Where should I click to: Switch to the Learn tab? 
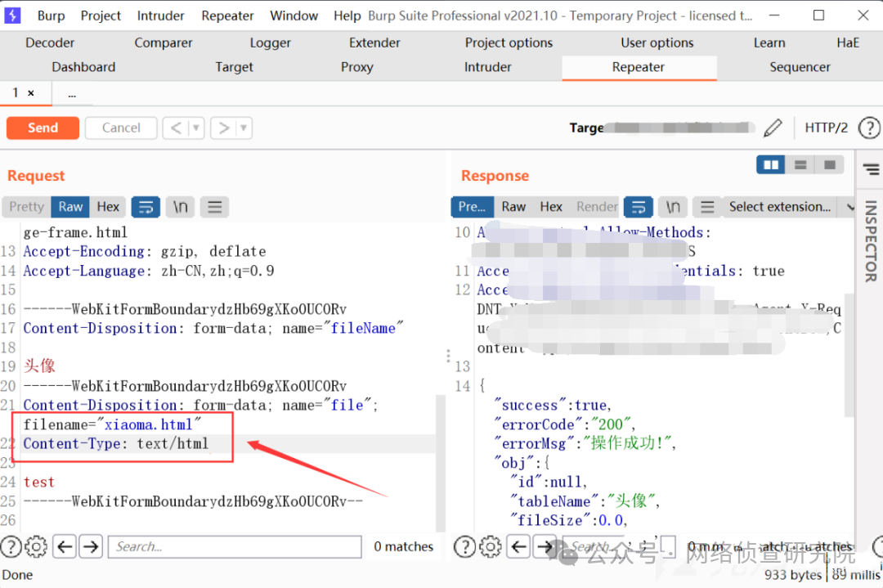[769, 43]
